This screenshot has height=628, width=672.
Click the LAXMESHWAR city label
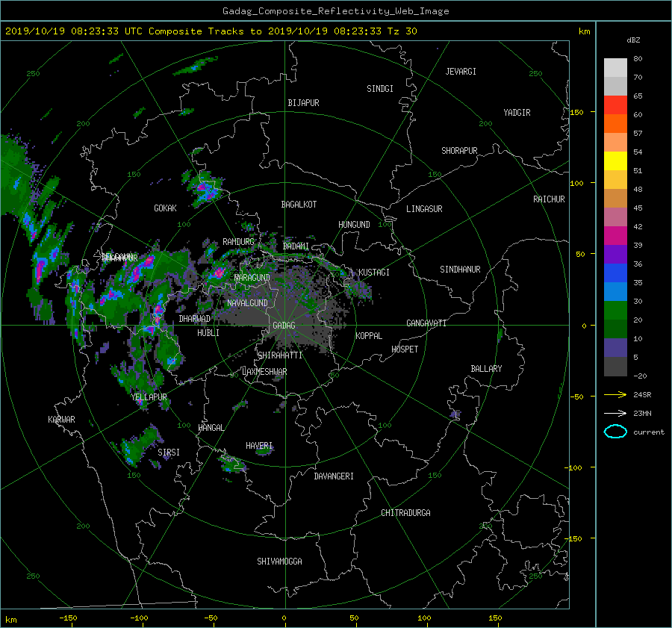(264, 372)
